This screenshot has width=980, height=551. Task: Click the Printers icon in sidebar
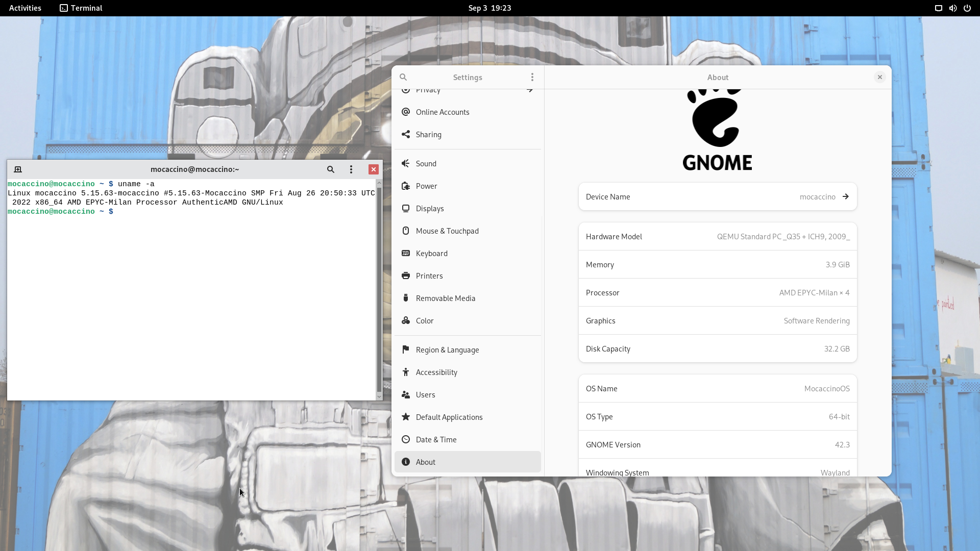[x=406, y=275]
